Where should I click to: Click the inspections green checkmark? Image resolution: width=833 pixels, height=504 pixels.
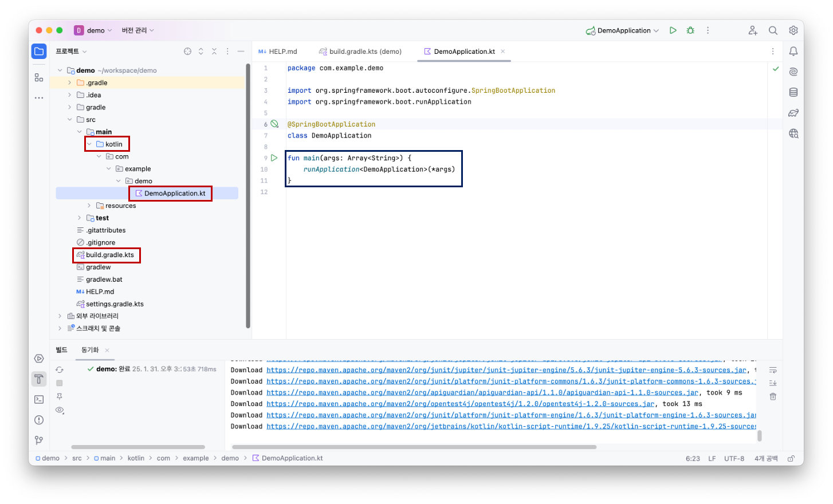[x=776, y=69]
